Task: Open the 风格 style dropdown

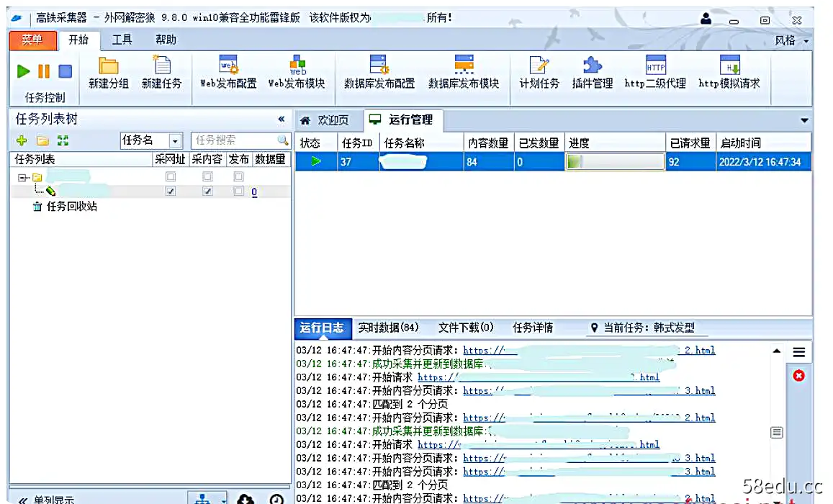Action: (x=791, y=41)
